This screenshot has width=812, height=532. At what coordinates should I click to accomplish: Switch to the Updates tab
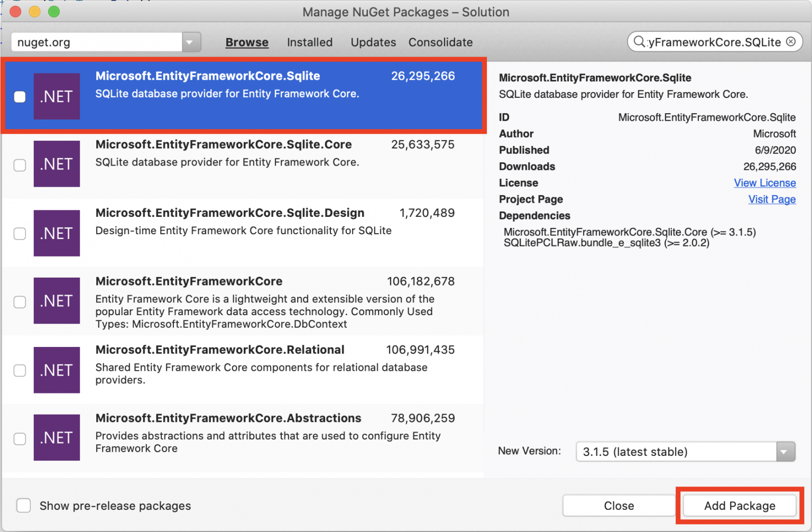(x=373, y=42)
